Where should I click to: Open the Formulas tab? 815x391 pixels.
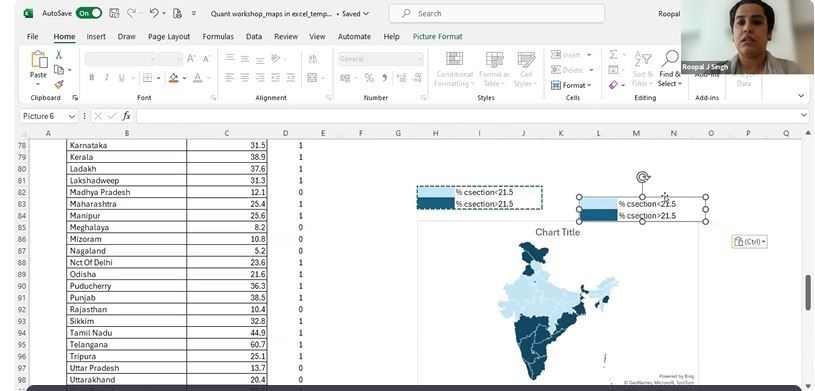[x=218, y=36]
